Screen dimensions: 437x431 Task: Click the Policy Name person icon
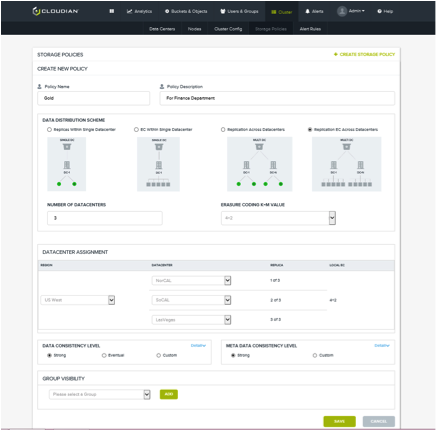click(x=39, y=87)
